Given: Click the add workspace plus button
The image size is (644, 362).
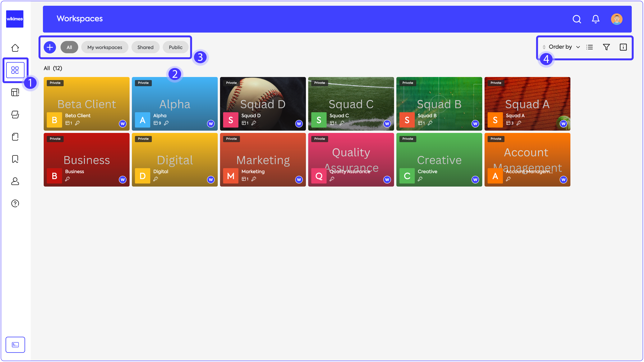Looking at the screenshot, I should [50, 47].
